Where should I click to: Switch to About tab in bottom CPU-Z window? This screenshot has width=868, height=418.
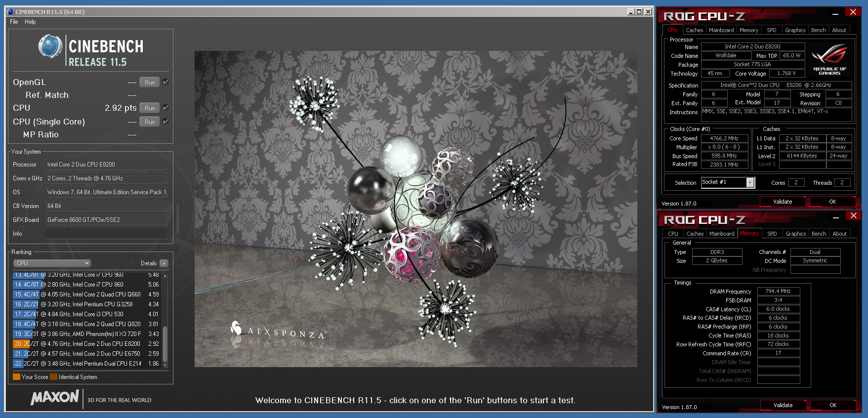839,234
